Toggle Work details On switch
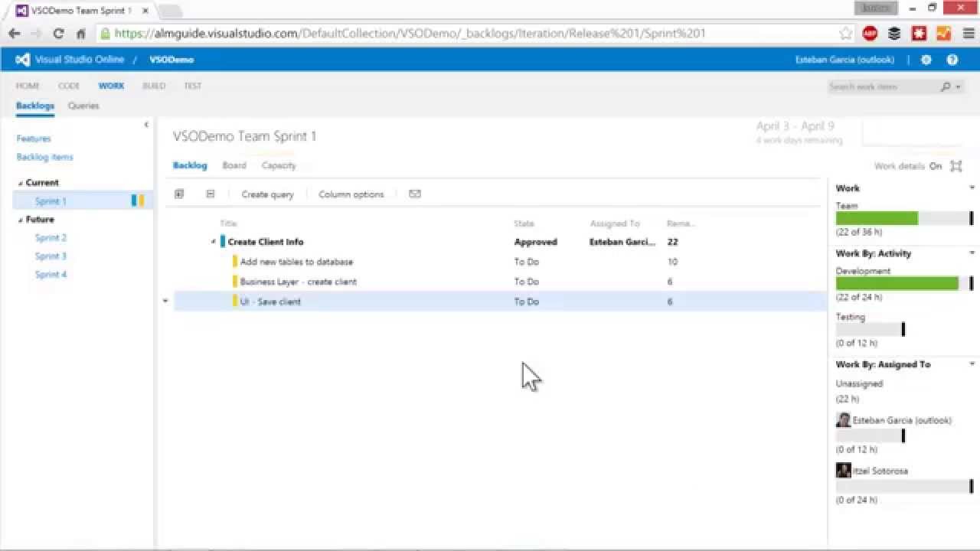This screenshot has height=551, width=980. pyautogui.click(x=936, y=166)
